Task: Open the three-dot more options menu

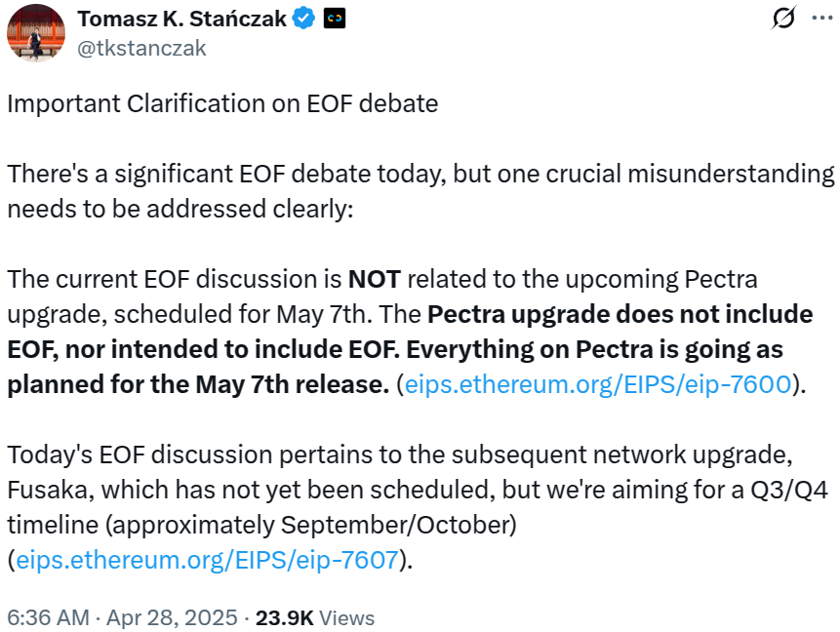Action: [x=820, y=19]
